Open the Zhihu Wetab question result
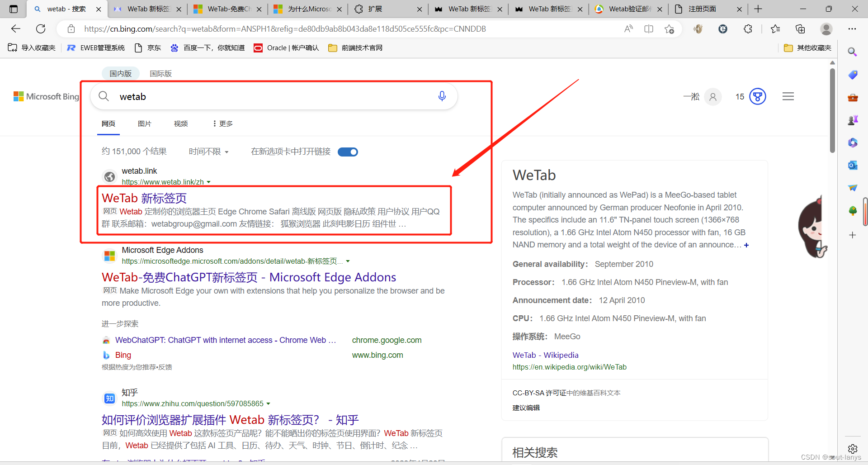The image size is (868, 465). (230, 420)
